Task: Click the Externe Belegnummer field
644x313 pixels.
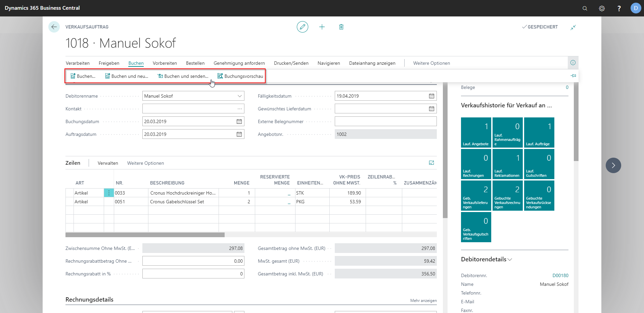Action: (x=385, y=121)
